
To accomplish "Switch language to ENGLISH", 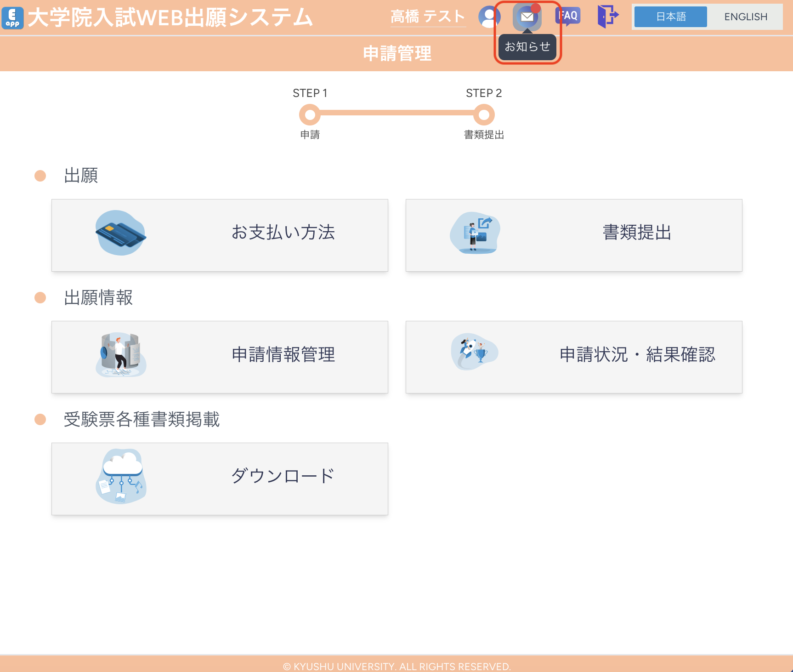I will (745, 17).
